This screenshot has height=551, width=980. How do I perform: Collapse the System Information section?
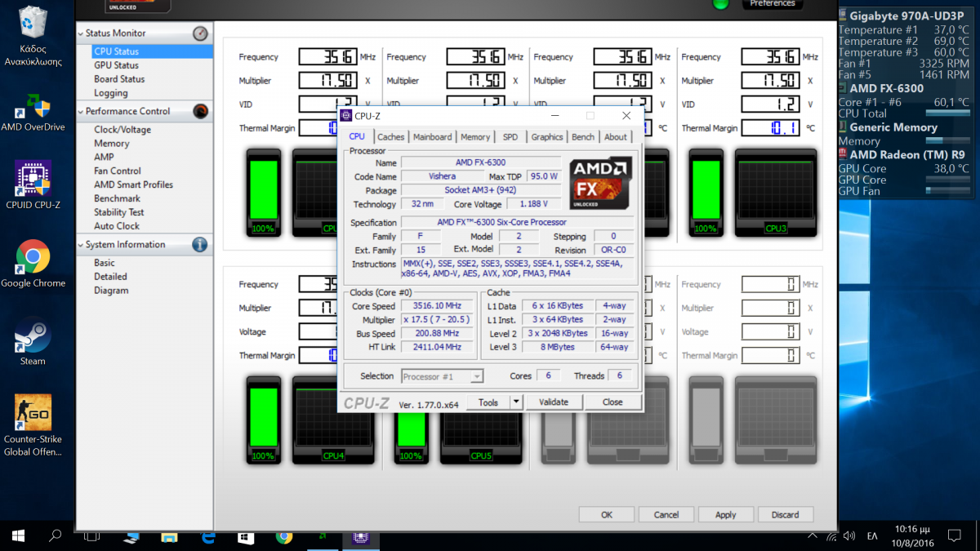point(81,244)
